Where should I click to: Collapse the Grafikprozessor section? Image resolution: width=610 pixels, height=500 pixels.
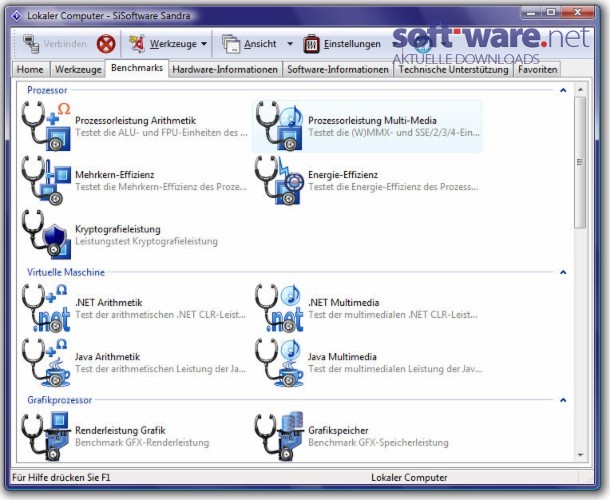pos(563,400)
